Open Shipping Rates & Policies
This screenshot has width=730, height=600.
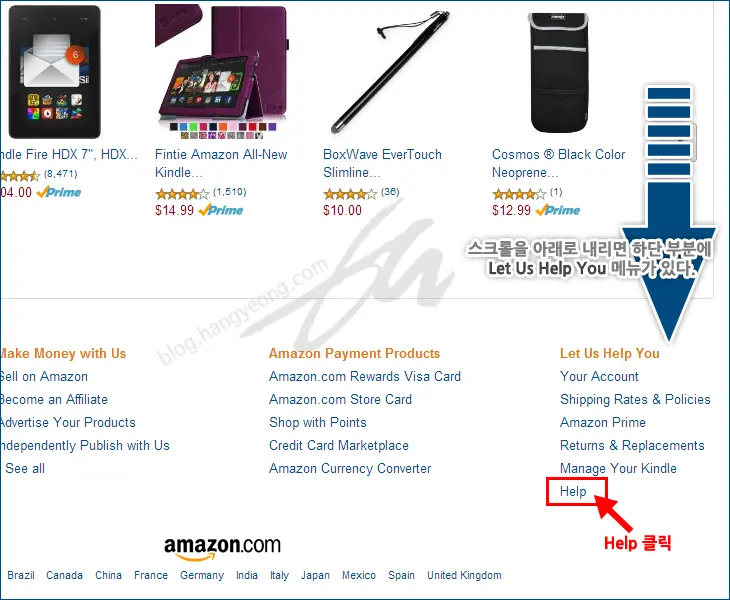pos(635,399)
